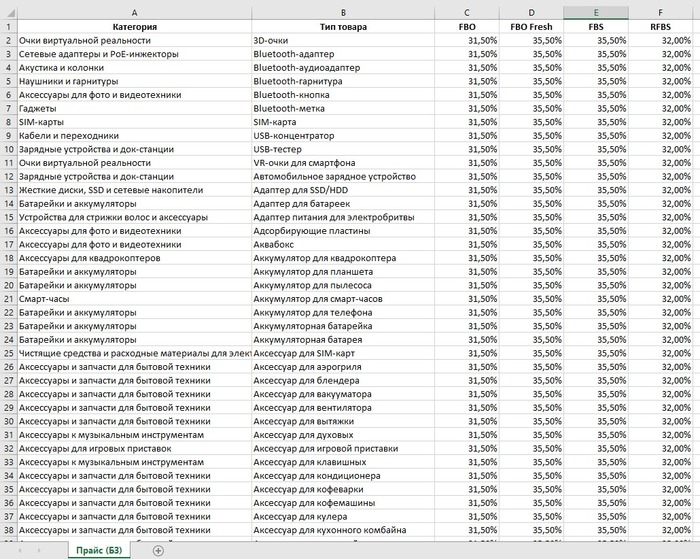Screen dimensions: 700x559
Task: Select cell Акустика и колонки
Action: click(134, 68)
